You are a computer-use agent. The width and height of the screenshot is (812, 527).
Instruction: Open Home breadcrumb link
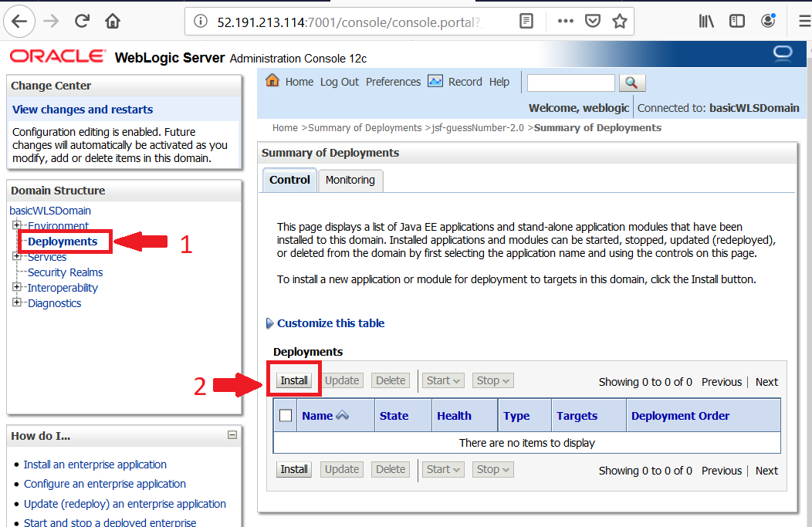coord(286,128)
